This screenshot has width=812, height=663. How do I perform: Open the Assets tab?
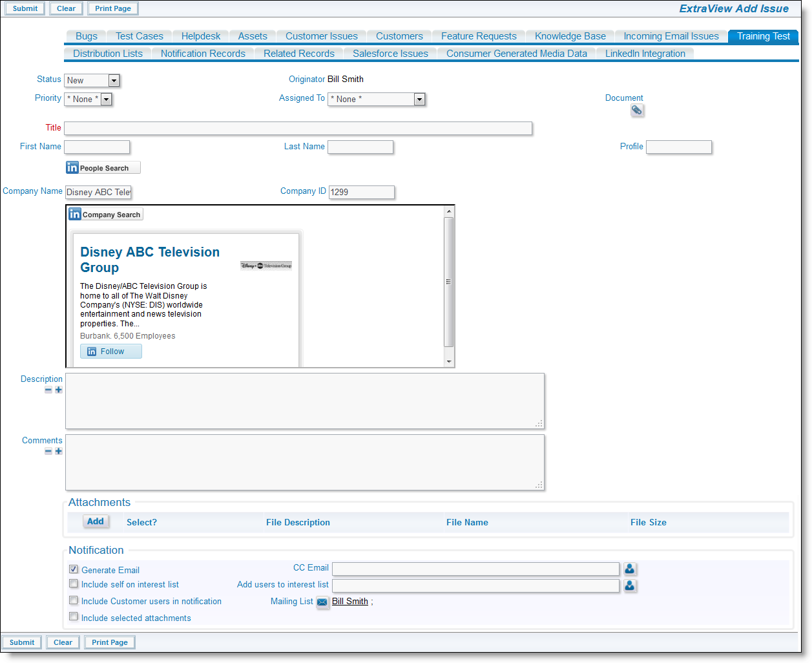(x=253, y=36)
